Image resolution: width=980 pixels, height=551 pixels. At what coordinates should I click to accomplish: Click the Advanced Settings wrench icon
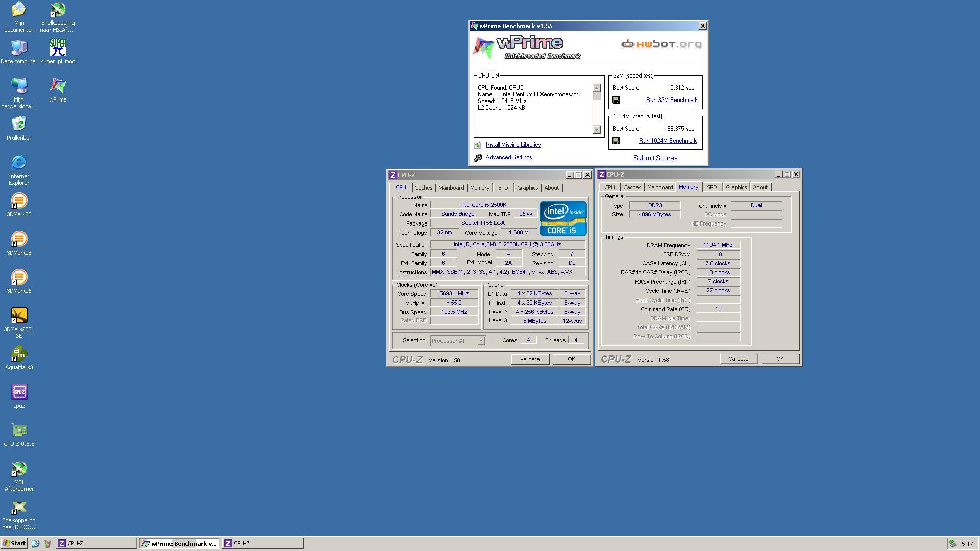click(478, 158)
